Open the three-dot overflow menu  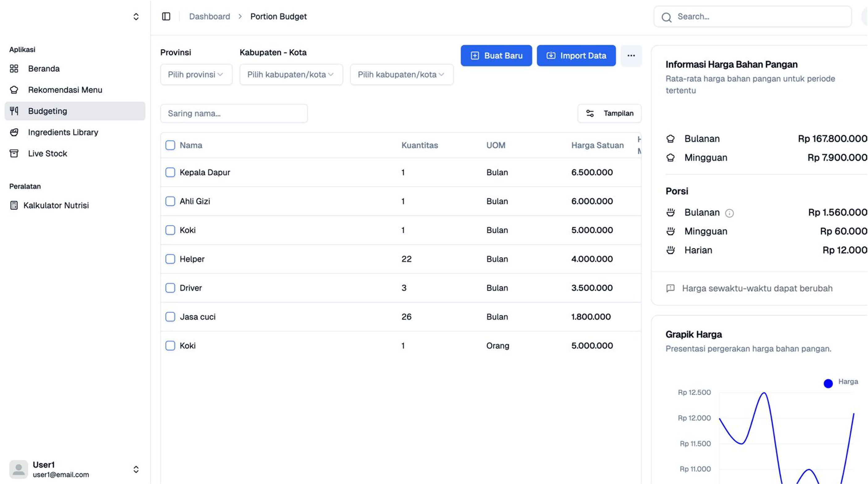tap(631, 55)
